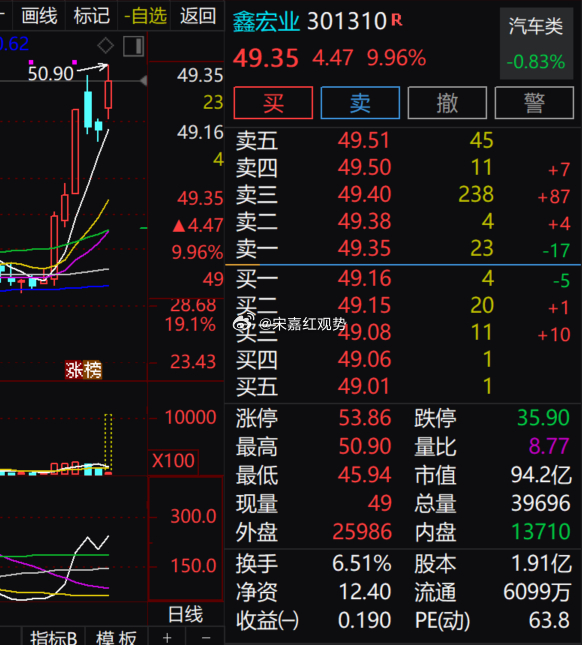Viewport: 582px width, 645px height.
Task: Click 市值 value 94.2亿
Action: (x=541, y=475)
